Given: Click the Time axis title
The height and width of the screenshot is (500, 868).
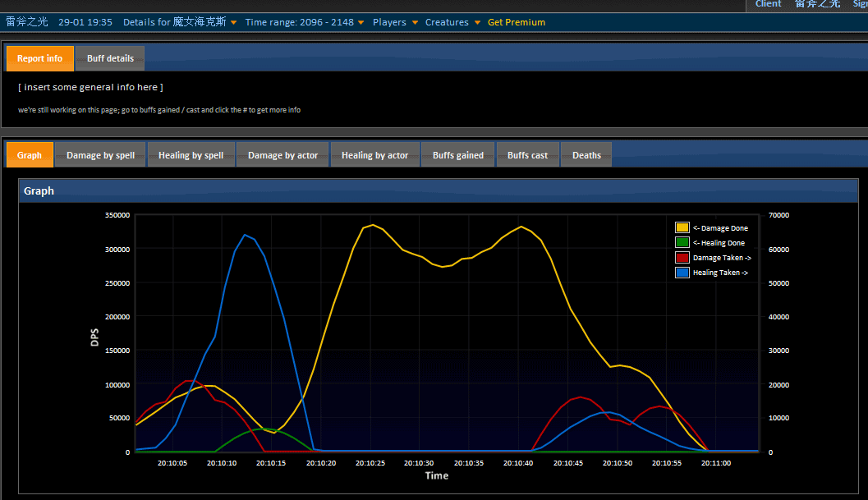Looking at the screenshot, I should pos(437,475).
